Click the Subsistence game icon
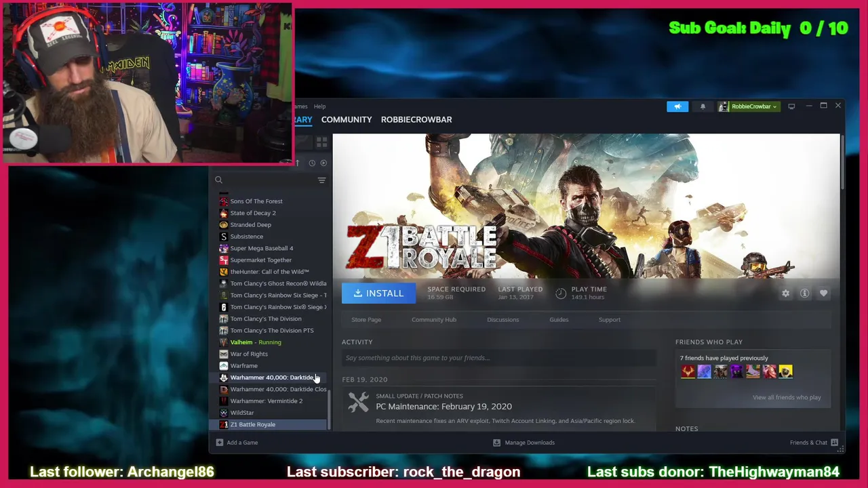This screenshot has width=868, height=488. [224, 237]
